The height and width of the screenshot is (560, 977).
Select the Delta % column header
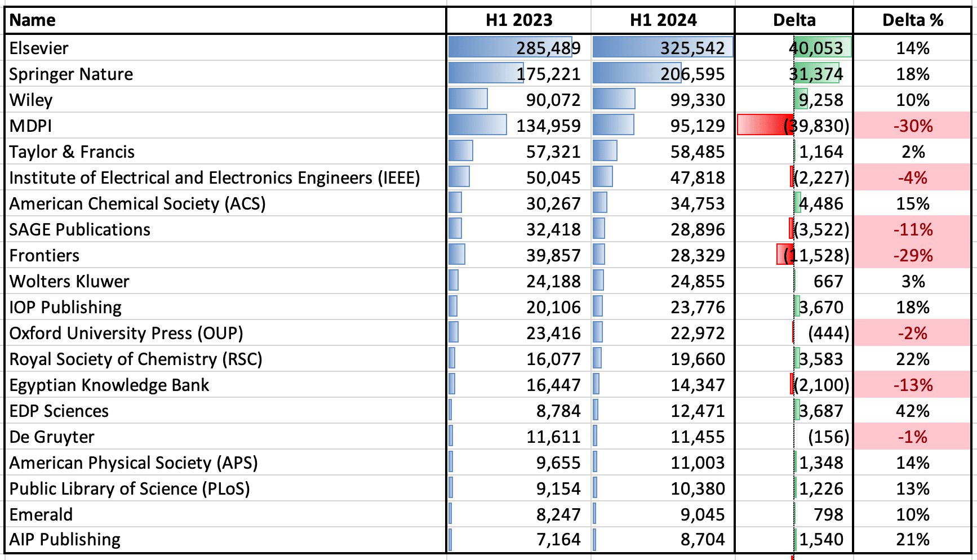(913, 20)
